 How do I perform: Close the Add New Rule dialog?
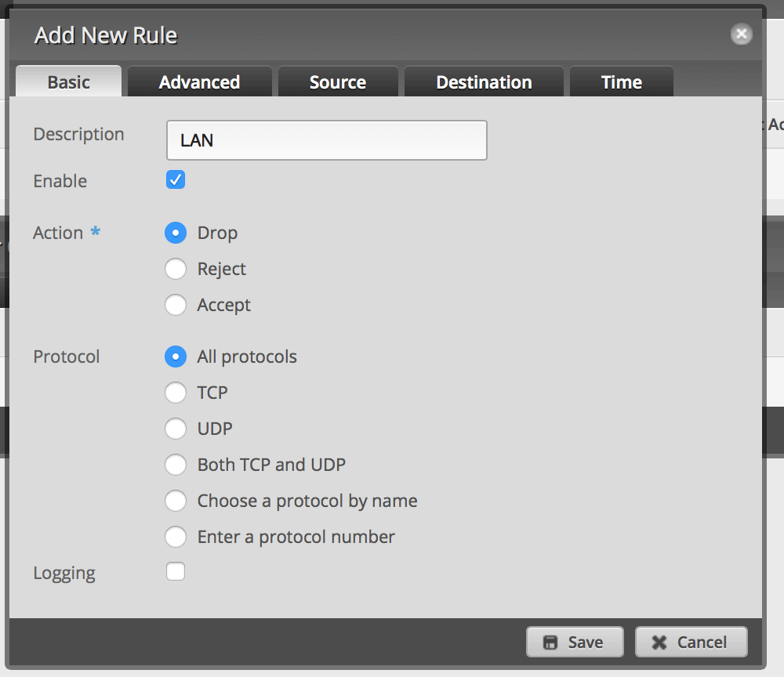(741, 34)
